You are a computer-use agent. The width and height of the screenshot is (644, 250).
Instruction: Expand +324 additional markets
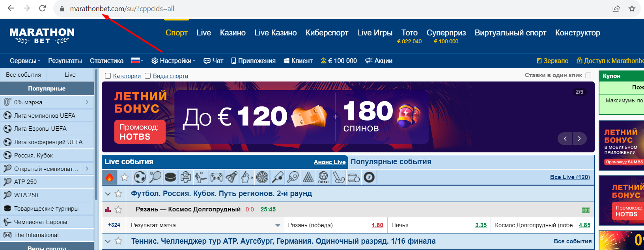[114, 225]
